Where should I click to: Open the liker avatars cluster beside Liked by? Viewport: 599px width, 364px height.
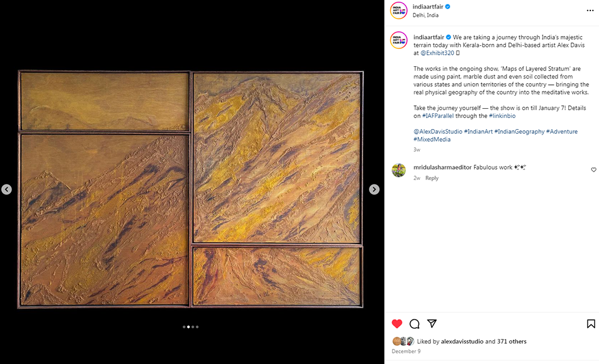(x=403, y=341)
